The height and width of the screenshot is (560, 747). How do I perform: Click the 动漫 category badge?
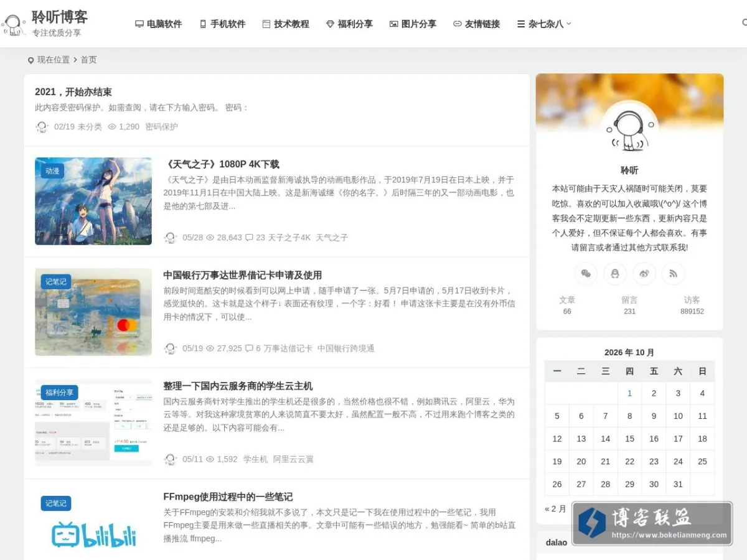(x=52, y=170)
